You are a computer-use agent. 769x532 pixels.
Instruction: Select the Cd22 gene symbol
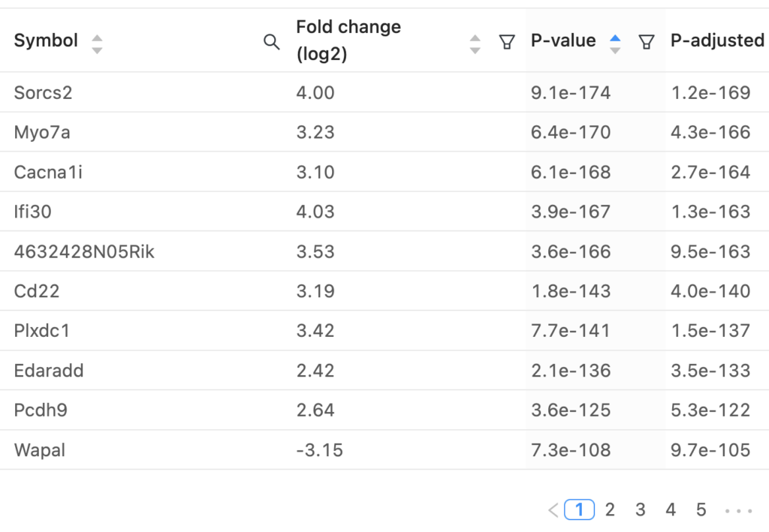[x=36, y=291]
